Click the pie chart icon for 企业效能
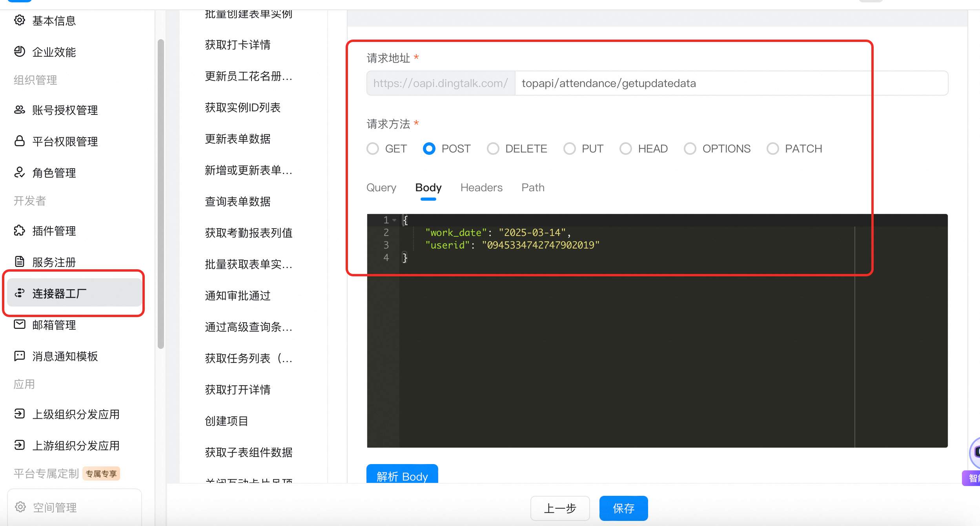This screenshot has height=526, width=980. pyautogui.click(x=20, y=51)
